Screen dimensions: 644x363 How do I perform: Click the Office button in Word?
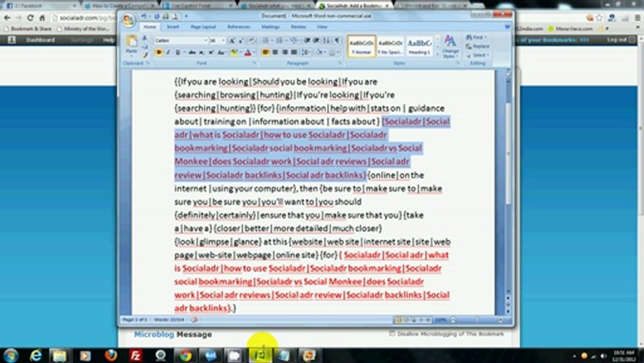[129, 20]
